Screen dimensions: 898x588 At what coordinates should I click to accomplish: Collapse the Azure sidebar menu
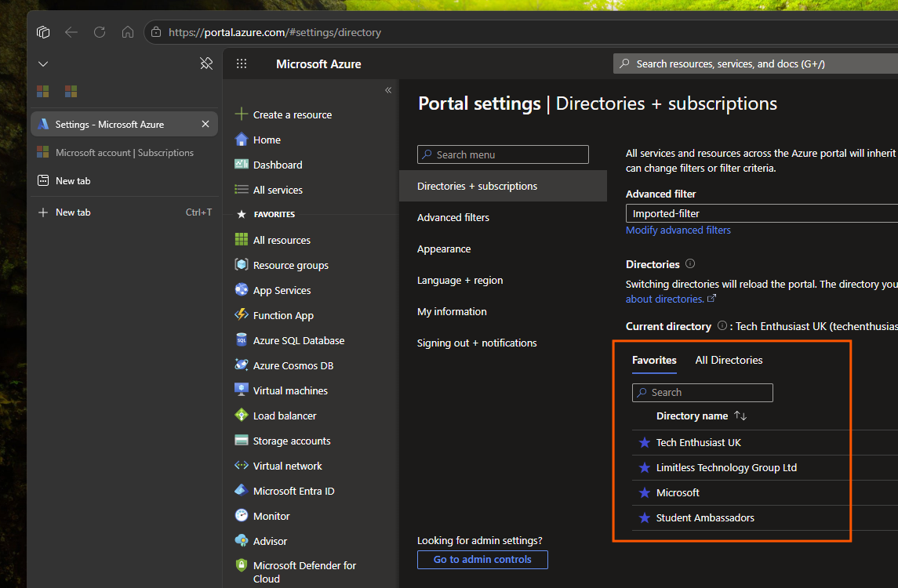pyautogui.click(x=388, y=90)
